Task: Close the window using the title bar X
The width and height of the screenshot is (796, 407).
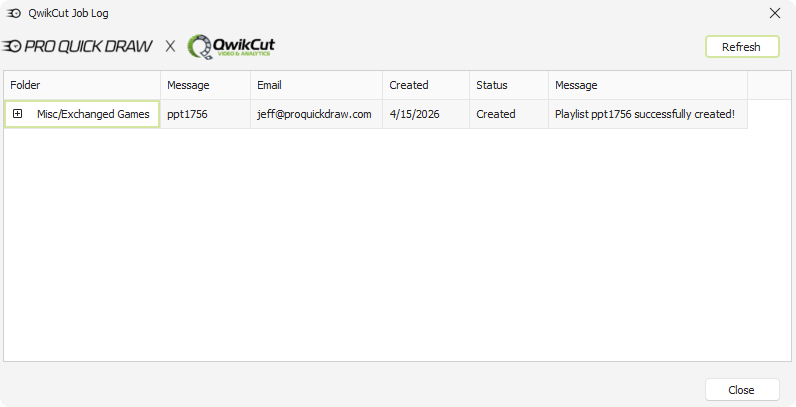Action: click(774, 13)
